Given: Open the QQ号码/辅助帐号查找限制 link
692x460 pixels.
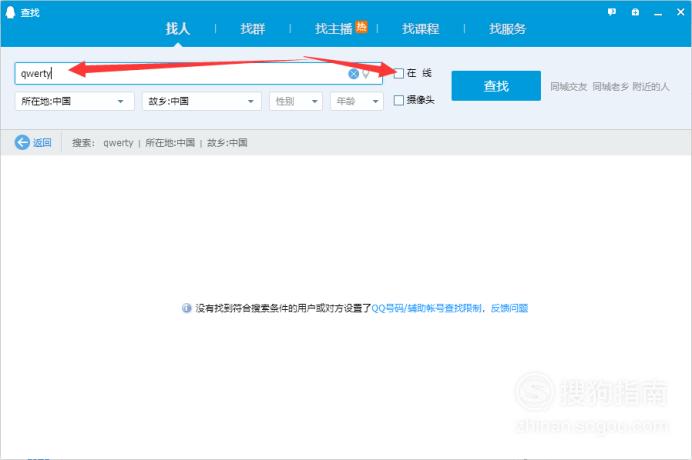Looking at the screenshot, I should tap(426, 308).
